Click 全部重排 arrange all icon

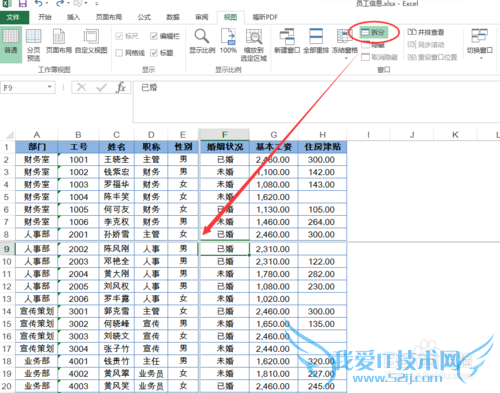coord(316,41)
